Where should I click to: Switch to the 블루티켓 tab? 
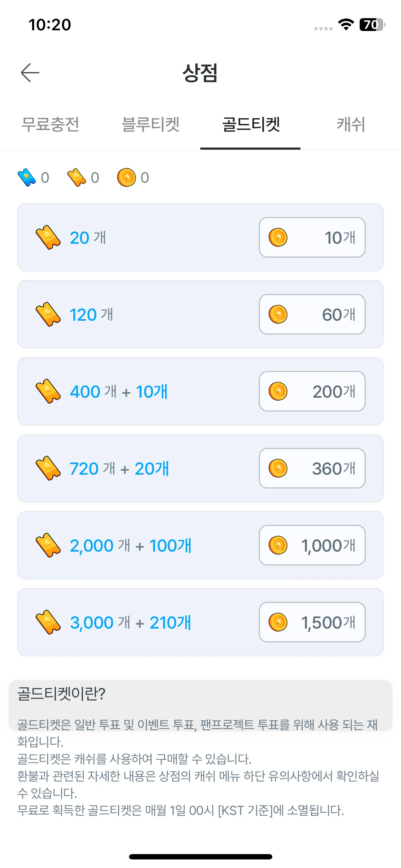pyautogui.click(x=150, y=124)
